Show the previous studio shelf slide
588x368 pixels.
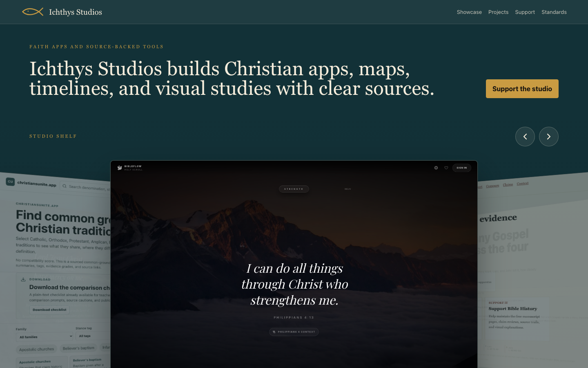[525, 137]
